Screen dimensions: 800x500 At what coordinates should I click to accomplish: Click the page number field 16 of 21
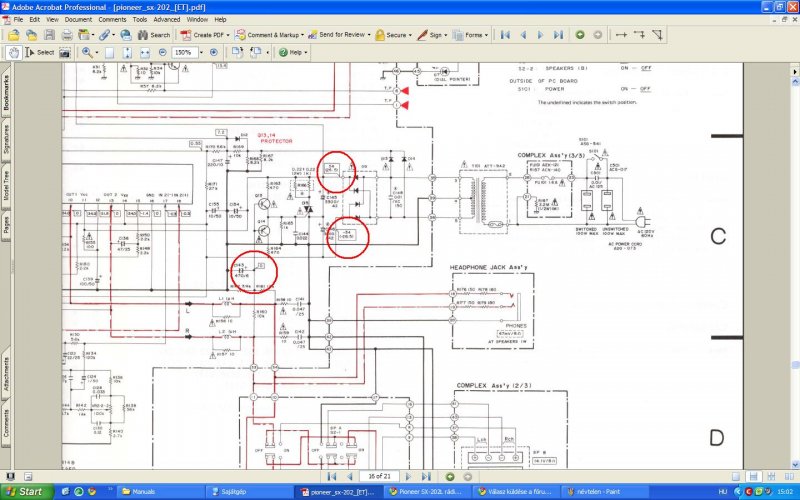[380, 476]
